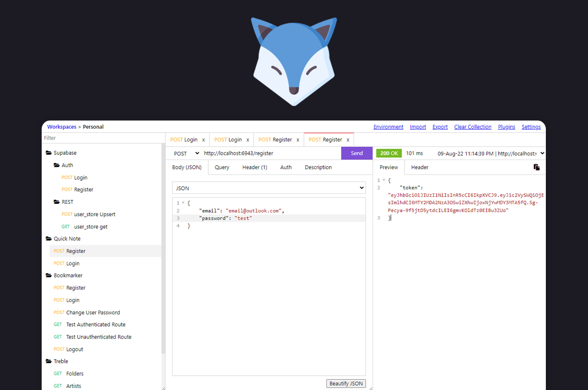Collapse the Bookmarker folder icon

pyautogui.click(x=48, y=275)
